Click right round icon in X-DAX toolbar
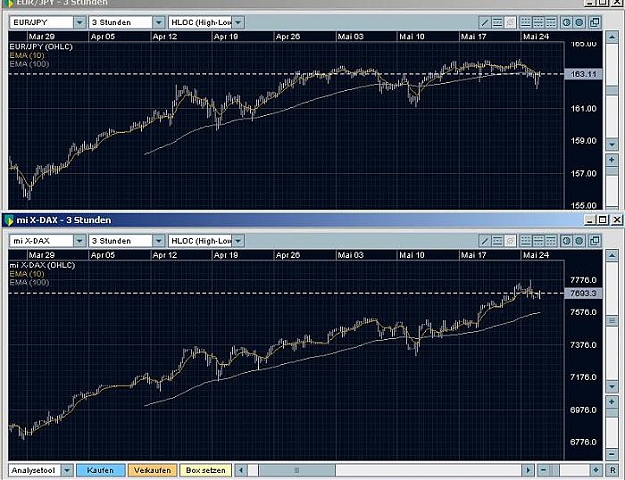 pos(579,241)
